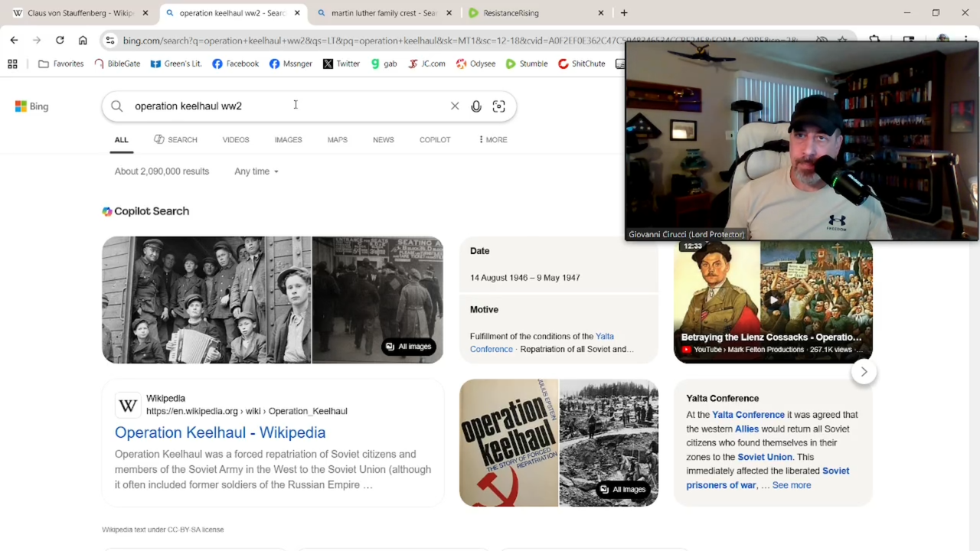Open the Odysee bookmark
The height and width of the screenshot is (551, 980).
475,64
